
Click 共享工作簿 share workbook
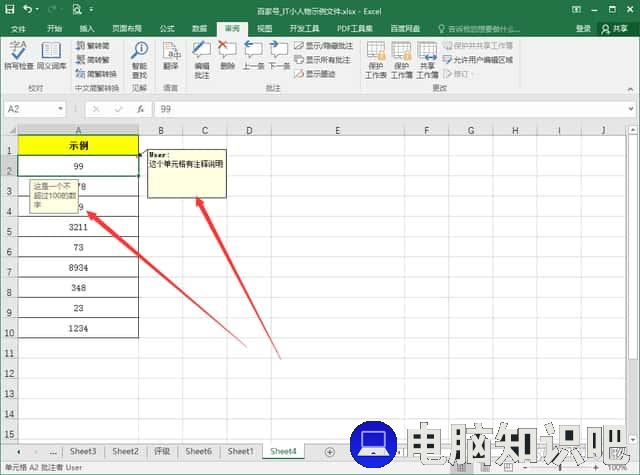point(427,60)
